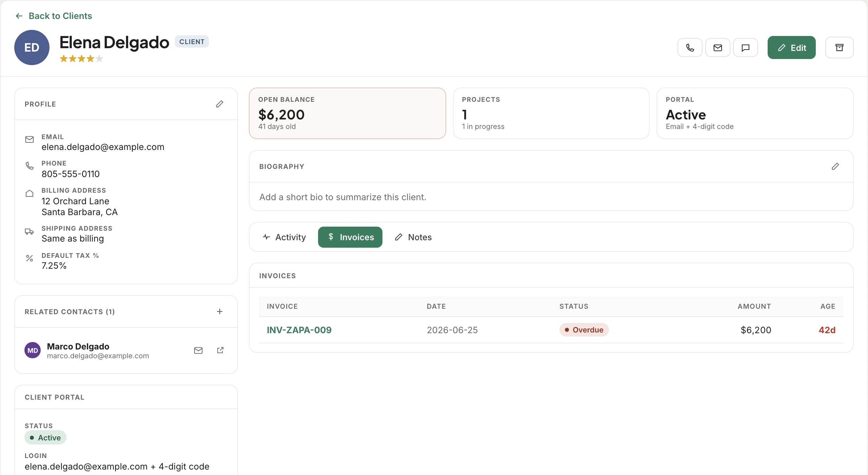The height and width of the screenshot is (475, 868).
Task: Click the Back to Clients arrow icon
Action: tap(19, 16)
